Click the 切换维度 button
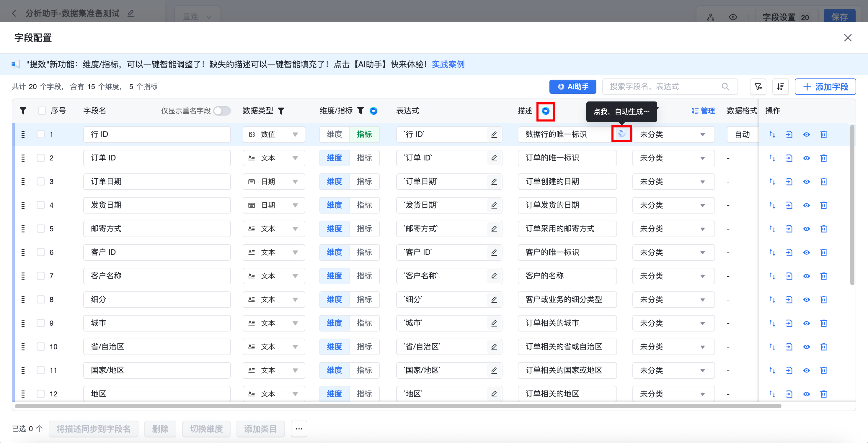The image size is (868, 443). [206, 429]
